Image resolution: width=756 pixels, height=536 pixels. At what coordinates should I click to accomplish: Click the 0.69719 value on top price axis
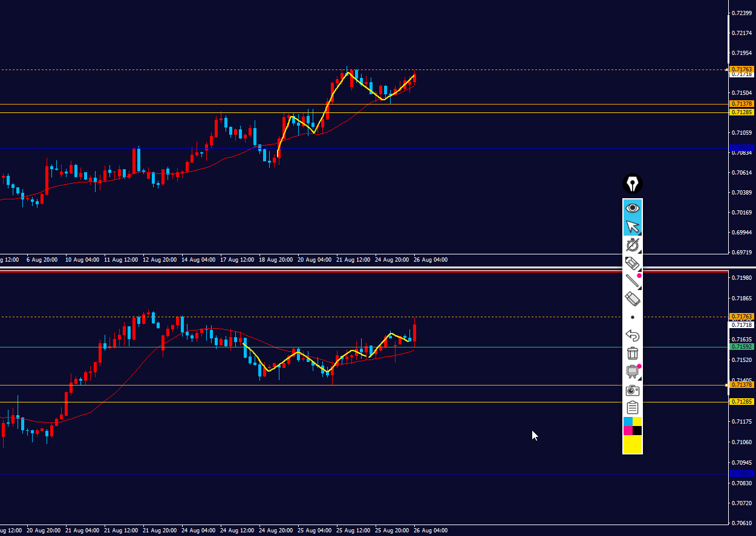[741, 253]
